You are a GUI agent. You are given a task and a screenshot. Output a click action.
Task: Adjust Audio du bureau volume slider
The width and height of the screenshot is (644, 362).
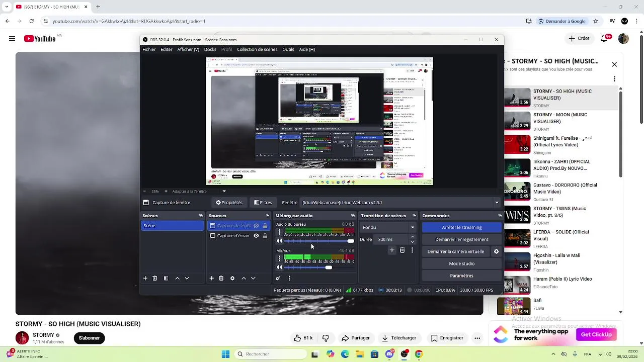[319, 241]
